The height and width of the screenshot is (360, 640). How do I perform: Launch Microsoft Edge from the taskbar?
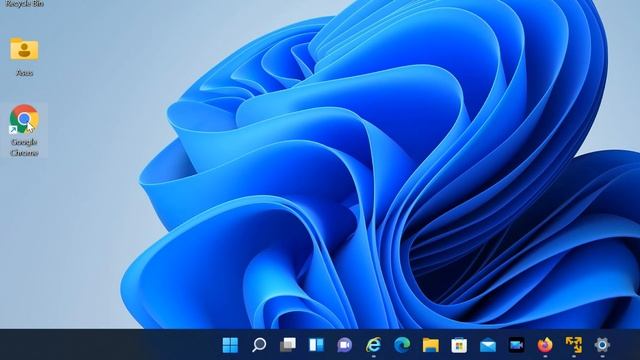402,345
